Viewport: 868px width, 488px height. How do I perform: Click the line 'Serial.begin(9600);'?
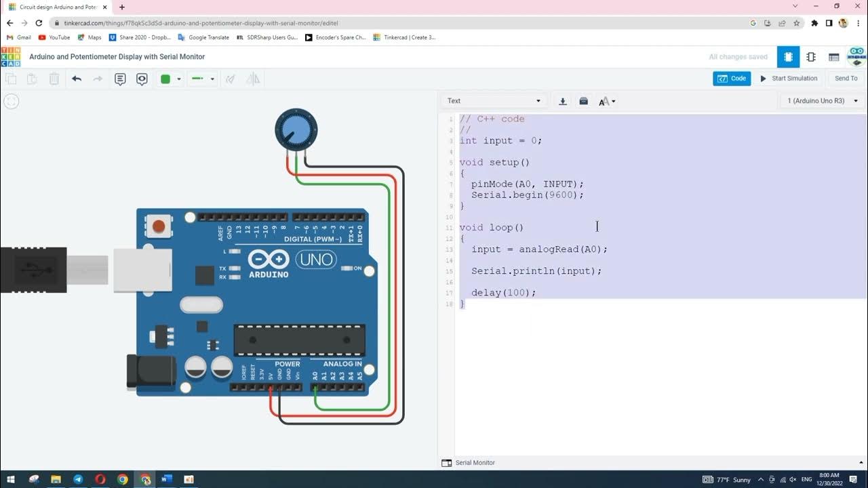pos(528,195)
